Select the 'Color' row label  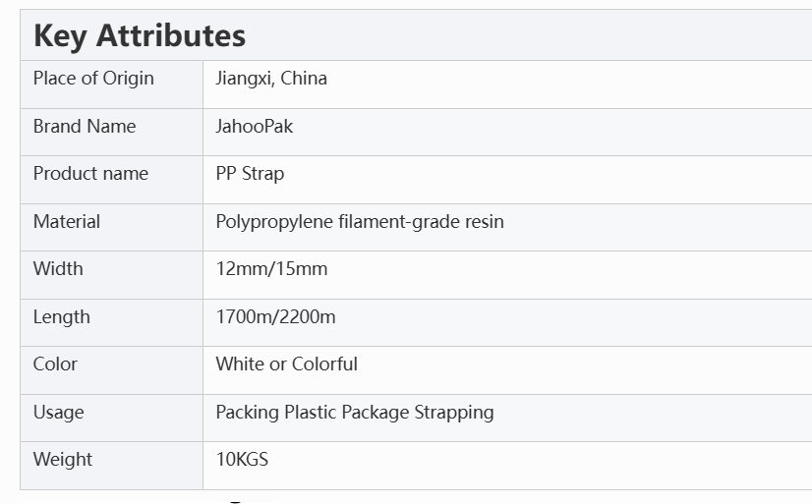click(x=55, y=364)
